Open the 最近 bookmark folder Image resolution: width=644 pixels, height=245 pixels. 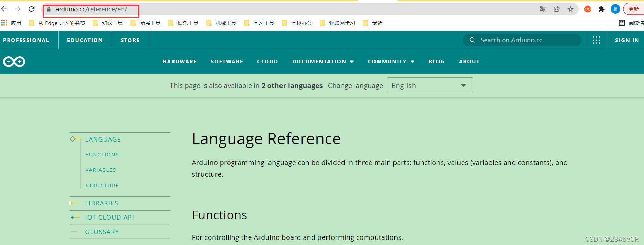373,23
